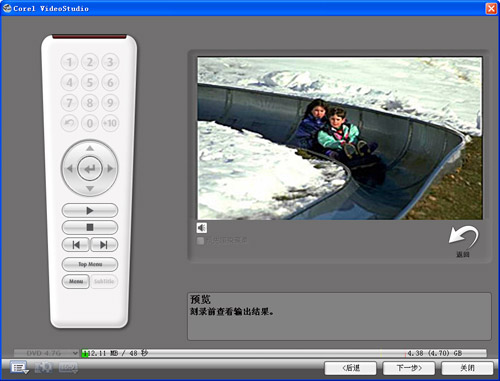
Task: Click the up arrow on the navigation pad
Action: click(90, 148)
